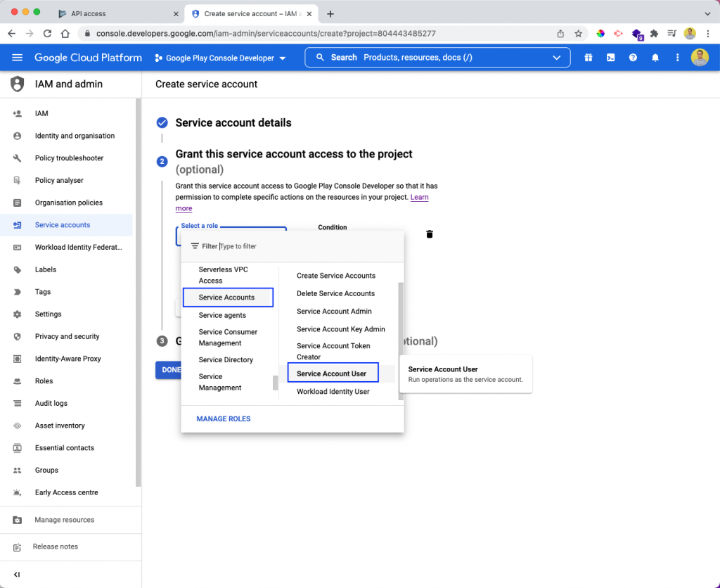Bookmark this page with the star icon
The image size is (720, 588).
tap(578, 34)
